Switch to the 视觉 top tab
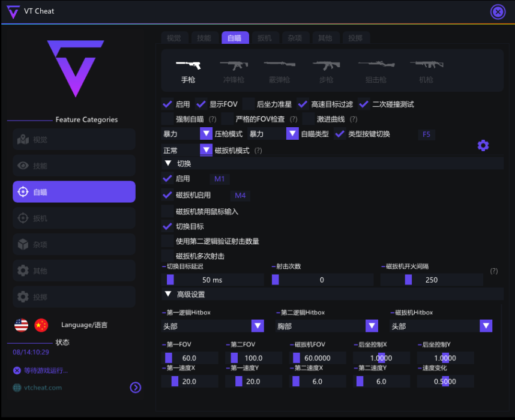 click(x=173, y=38)
